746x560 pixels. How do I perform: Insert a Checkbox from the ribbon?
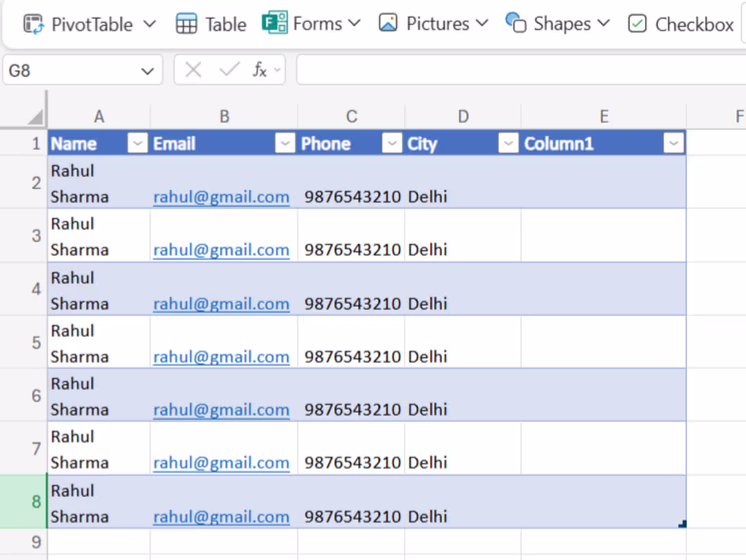click(637, 24)
